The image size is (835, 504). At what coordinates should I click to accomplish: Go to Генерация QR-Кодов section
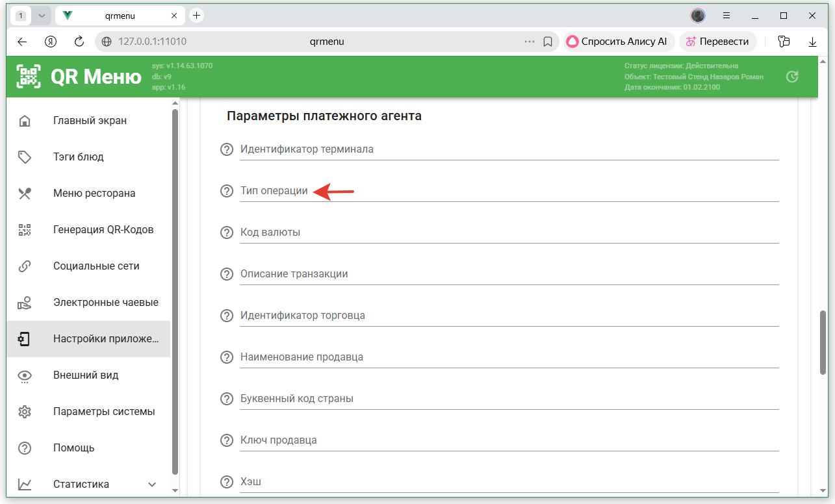coord(103,230)
